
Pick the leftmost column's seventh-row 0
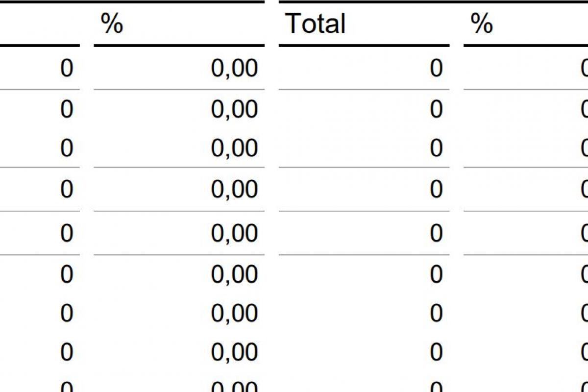coord(67,313)
